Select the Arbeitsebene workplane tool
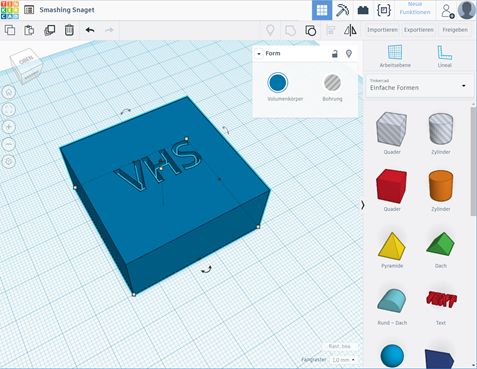Image resolution: width=477 pixels, height=369 pixels. pos(395,56)
